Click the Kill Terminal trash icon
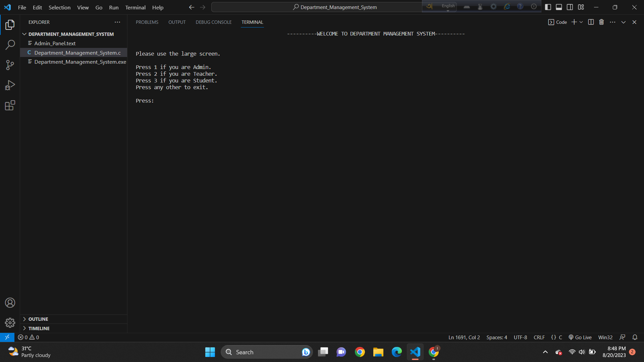Screen dimensions: 644x362 (x=601, y=22)
